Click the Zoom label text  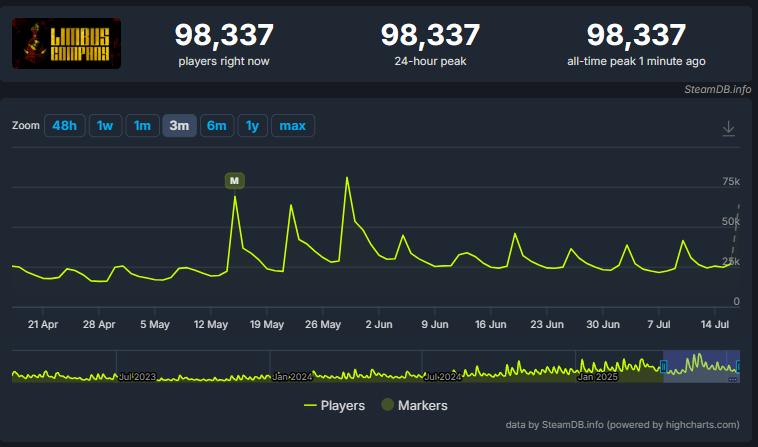coord(26,126)
